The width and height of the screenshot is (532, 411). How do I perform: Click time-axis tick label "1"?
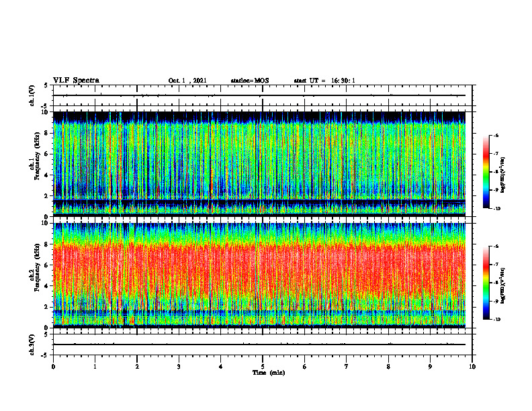point(95,367)
